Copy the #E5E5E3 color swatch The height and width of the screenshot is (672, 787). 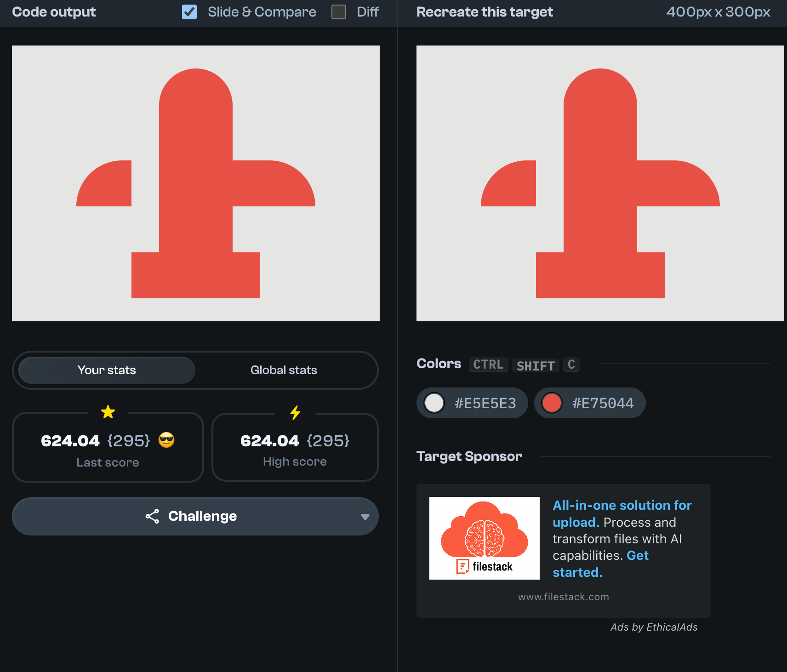[472, 403]
